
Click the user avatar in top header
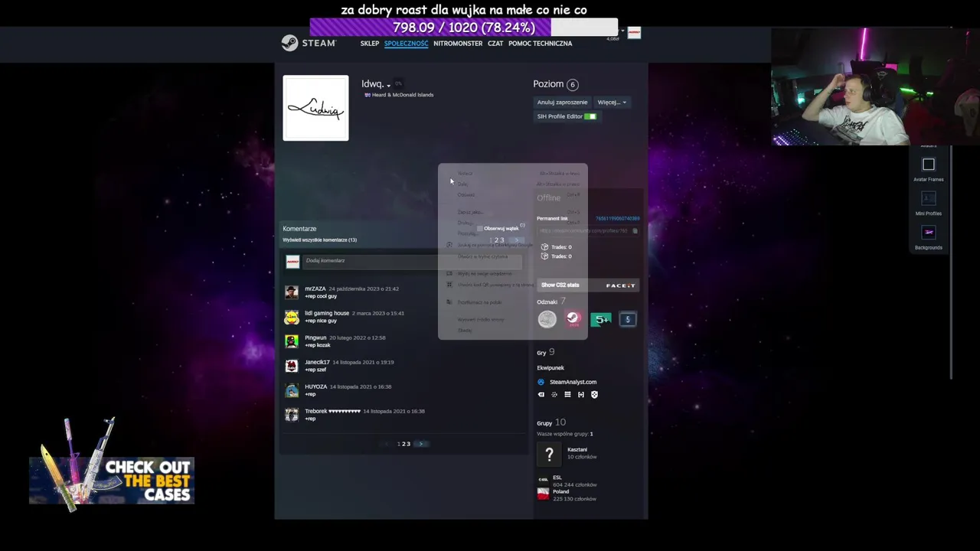(x=634, y=32)
